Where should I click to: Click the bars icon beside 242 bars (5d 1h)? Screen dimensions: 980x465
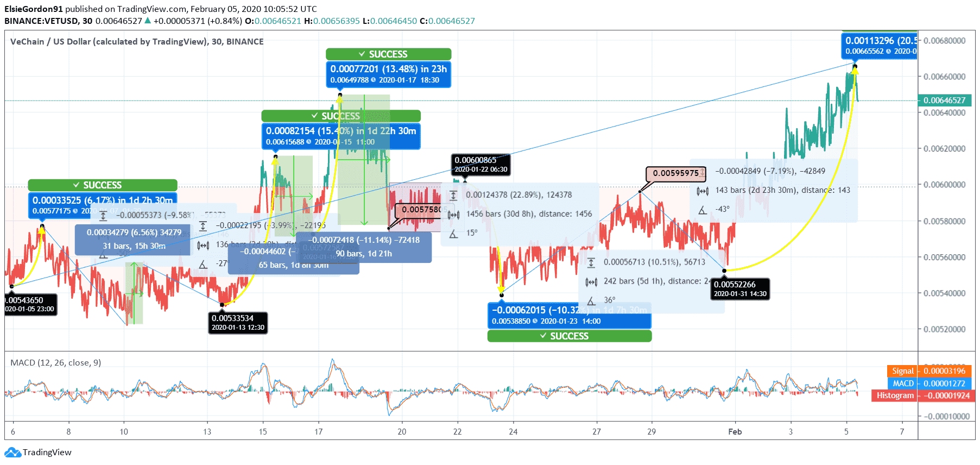591,281
